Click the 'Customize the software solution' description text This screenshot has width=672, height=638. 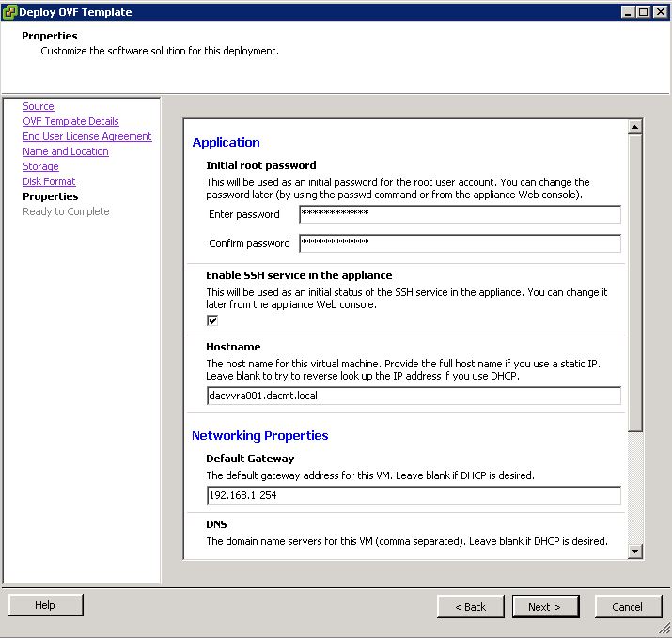tap(160, 51)
